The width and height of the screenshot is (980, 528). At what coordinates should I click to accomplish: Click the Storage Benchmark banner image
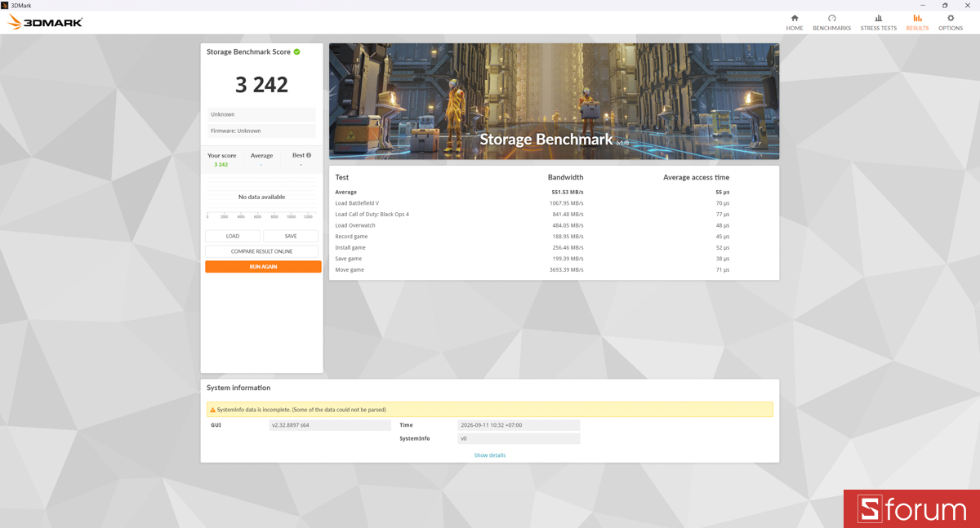pos(554,101)
